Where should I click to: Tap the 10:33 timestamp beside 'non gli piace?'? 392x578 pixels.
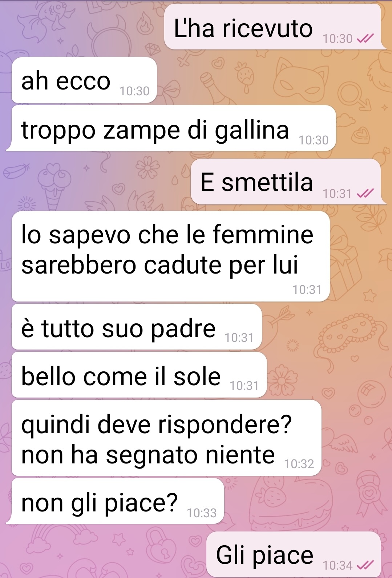pyautogui.click(x=202, y=513)
